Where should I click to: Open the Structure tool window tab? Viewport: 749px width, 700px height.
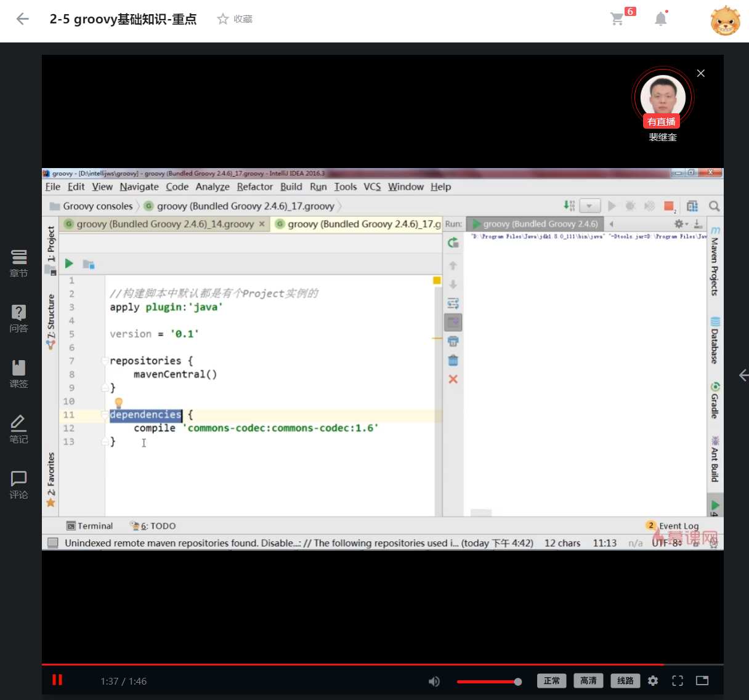(x=51, y=322)
